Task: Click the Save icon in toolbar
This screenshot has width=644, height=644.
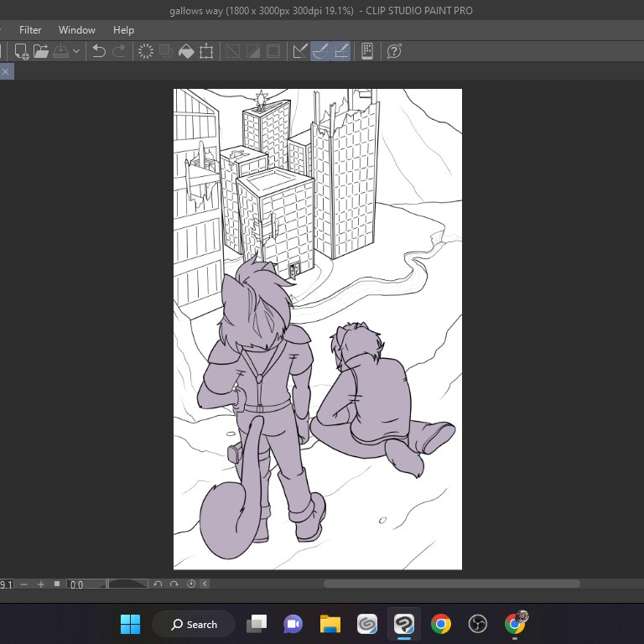Action: click(60, 51)
